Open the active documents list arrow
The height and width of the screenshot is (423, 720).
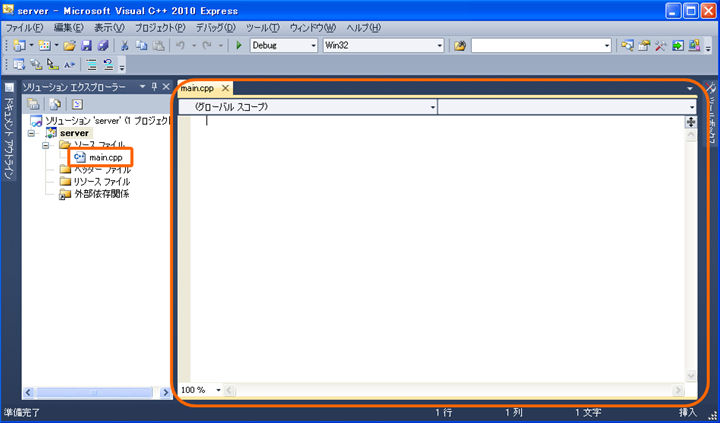coord(690,88)
